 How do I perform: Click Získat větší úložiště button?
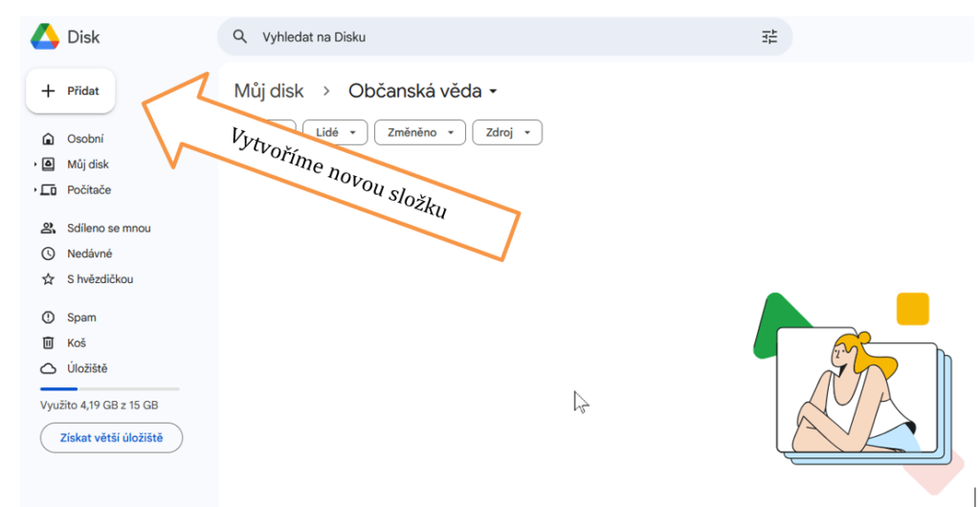[x=111, y=438]
